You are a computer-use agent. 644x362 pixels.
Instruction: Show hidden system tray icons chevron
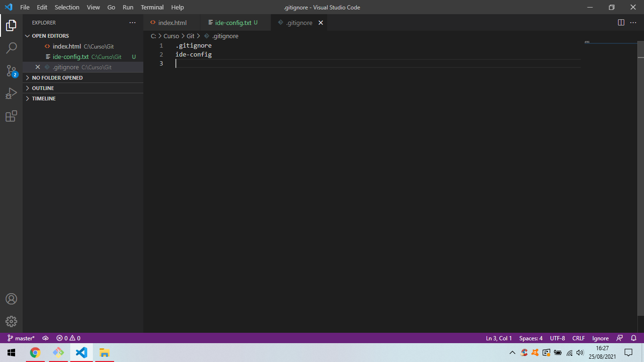point(512,353)
